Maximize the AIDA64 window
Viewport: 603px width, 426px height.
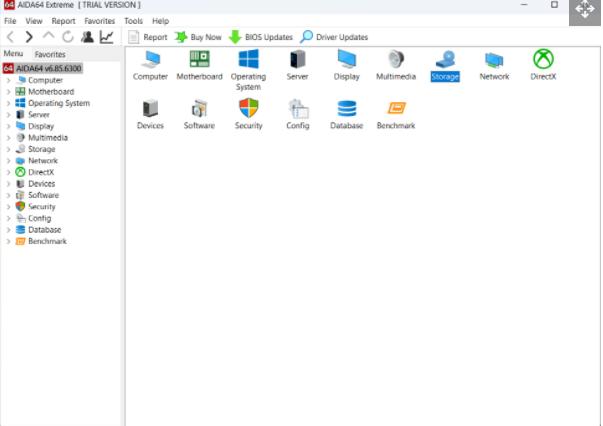click(x=554, y=5)
